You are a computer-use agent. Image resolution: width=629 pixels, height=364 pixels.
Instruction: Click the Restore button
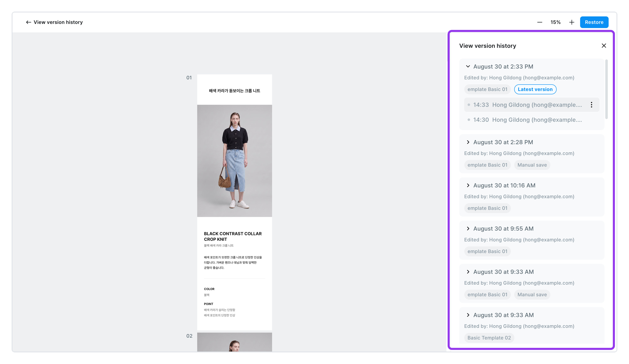tap(594, 22)
